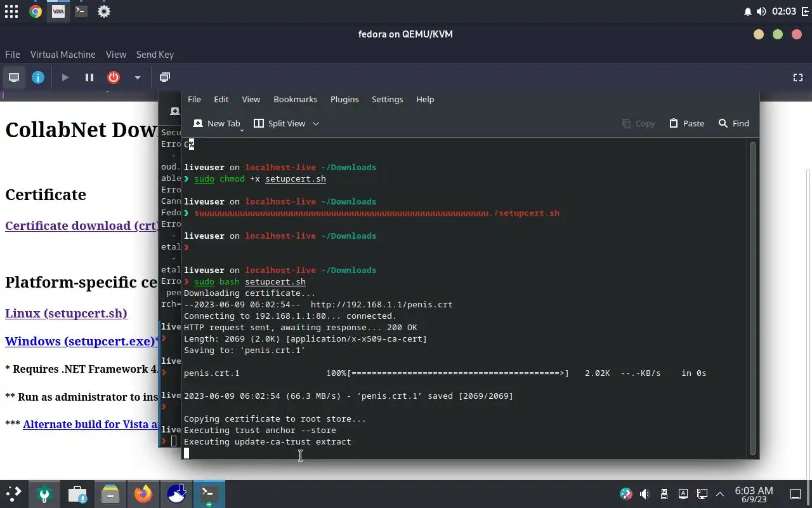Open the Send Key menu
Screen dimensions: 812x508
[x=155, y=55]
